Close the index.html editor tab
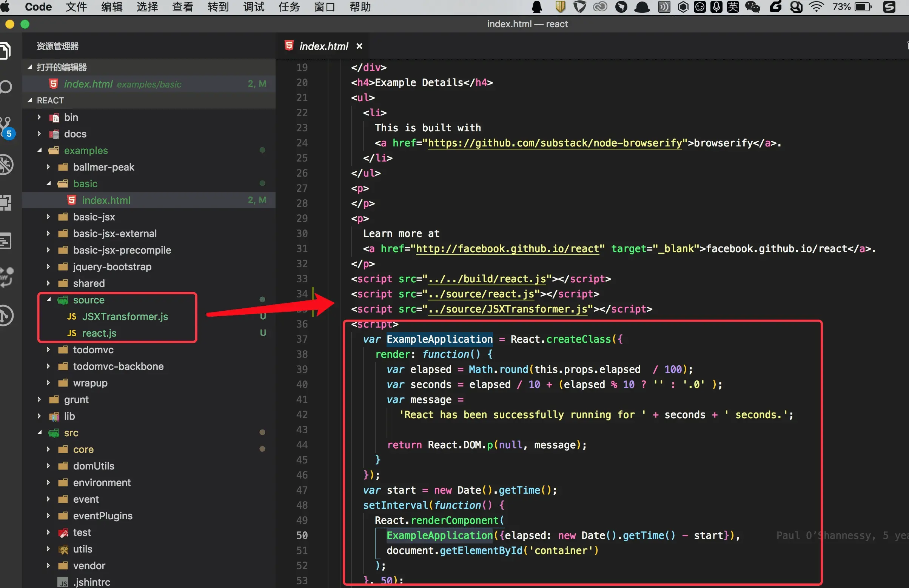This screenshot has height=588, width=909. pyautogui.click(x=359, y=46)
